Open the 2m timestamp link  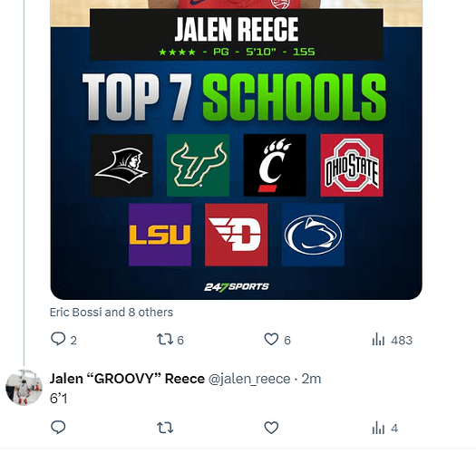311,379
